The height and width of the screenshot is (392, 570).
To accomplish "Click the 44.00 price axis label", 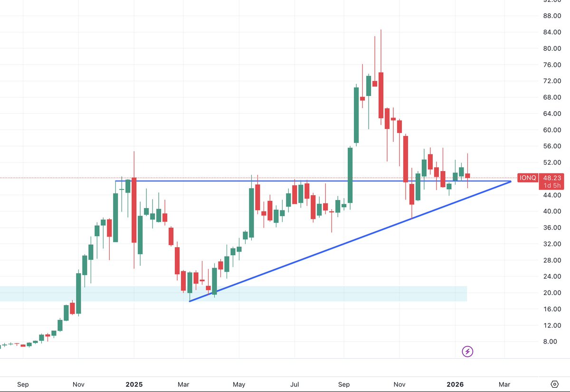I will (552, 195).
